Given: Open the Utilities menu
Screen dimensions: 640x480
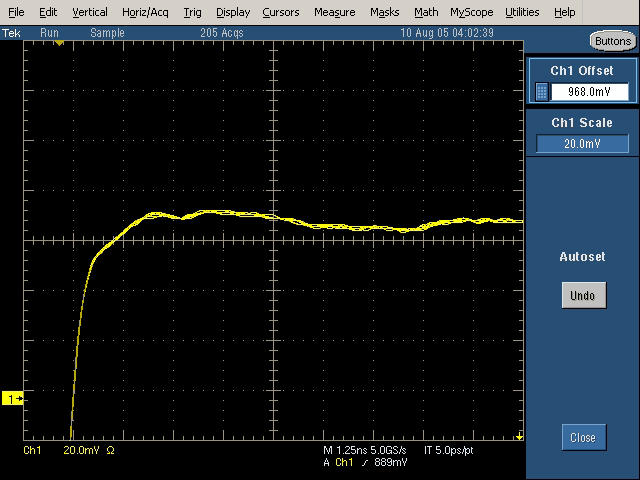Looking at the screenshot, I should [522, 12].
